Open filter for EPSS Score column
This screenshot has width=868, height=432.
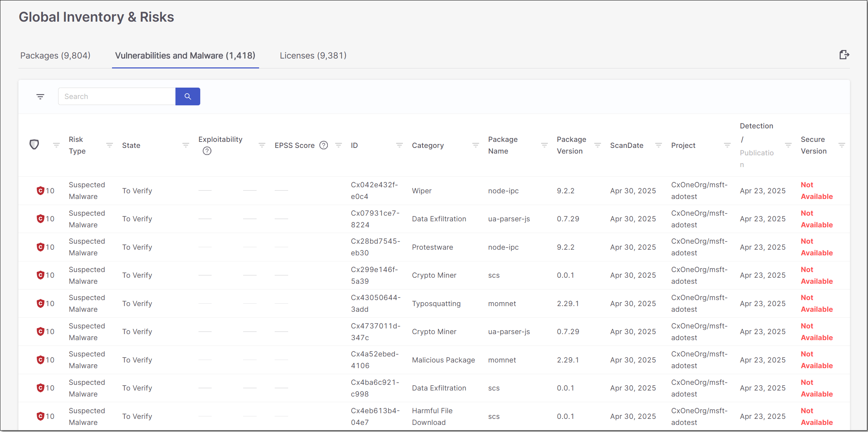338,145
